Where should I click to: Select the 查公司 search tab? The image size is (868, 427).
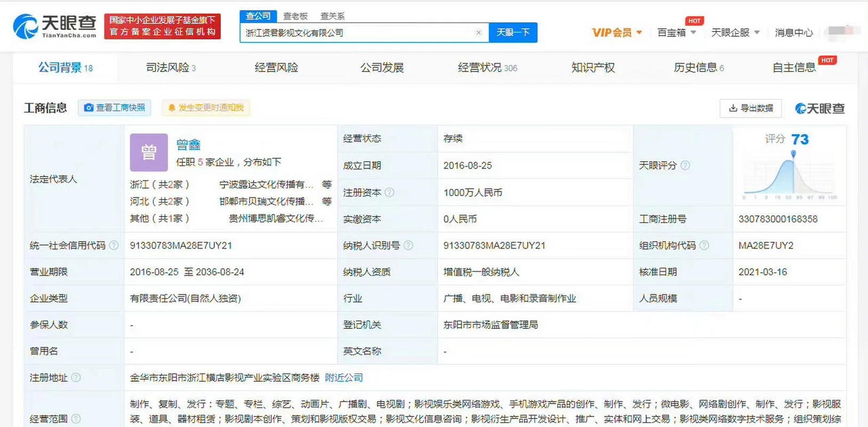click(258, 16)
